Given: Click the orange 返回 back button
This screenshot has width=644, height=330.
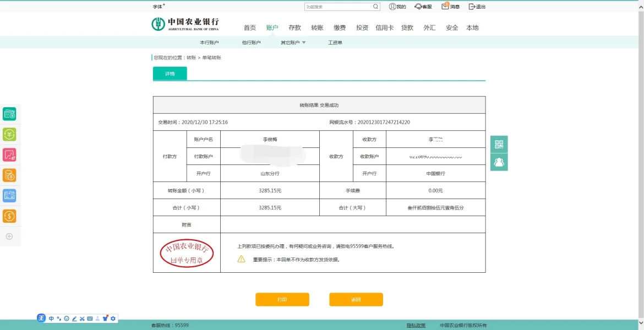Looking at the screenshot, I should click(x=356, y=299).
